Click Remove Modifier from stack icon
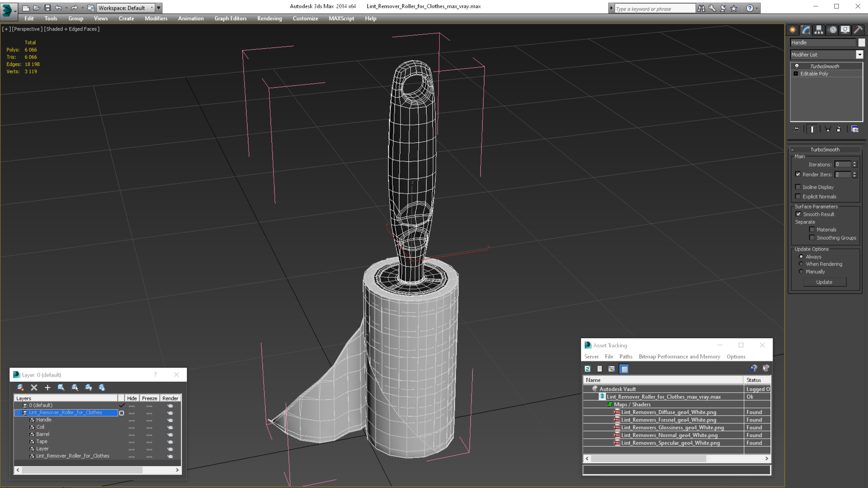 coord(839,129)
